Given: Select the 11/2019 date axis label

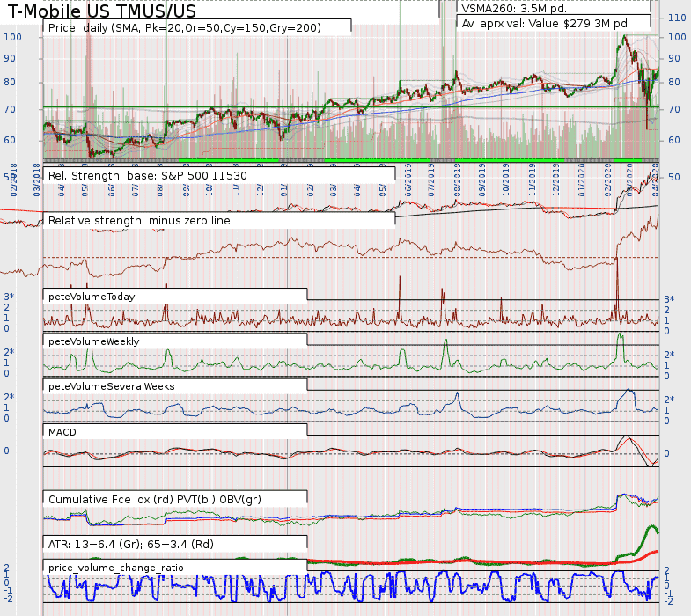Looking at the screenshot, I should pos(533,180).
